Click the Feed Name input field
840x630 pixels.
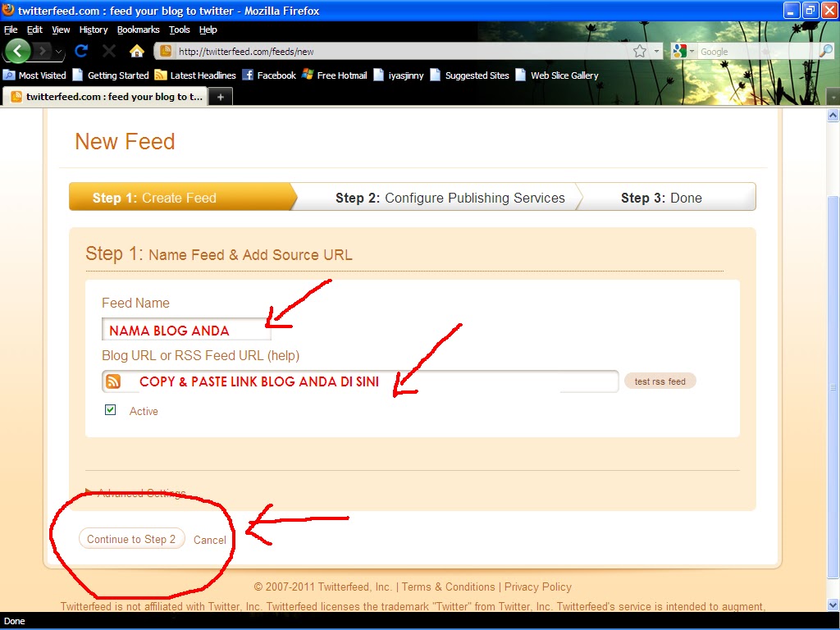point(186,330)
